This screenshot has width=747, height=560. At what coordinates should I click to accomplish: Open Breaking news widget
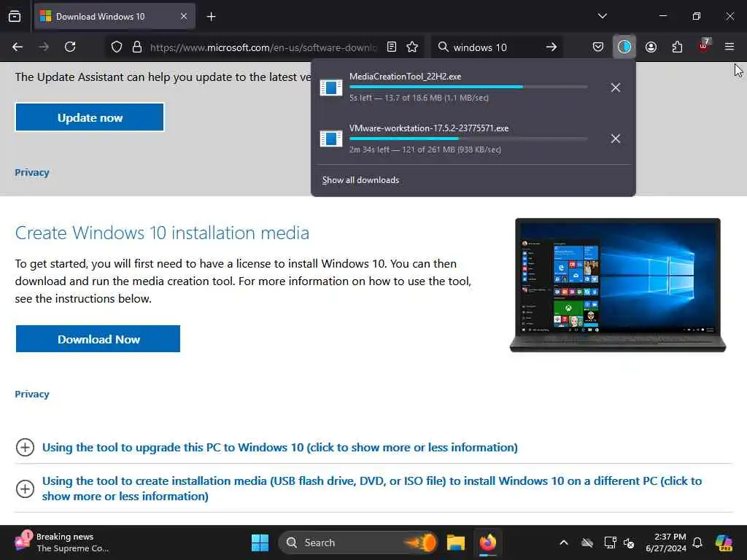click(x=62, y=542)
